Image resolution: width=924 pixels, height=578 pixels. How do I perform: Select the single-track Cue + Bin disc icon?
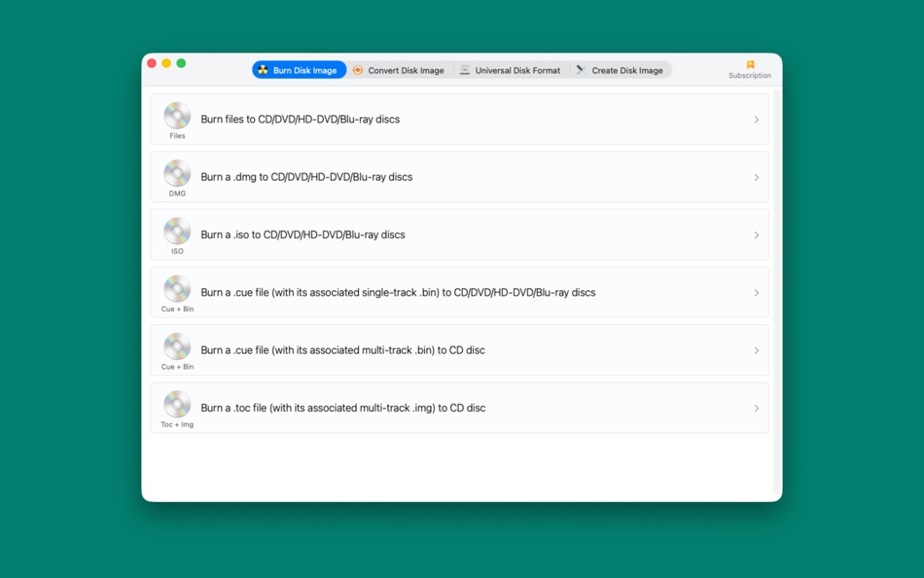point(176,288)
